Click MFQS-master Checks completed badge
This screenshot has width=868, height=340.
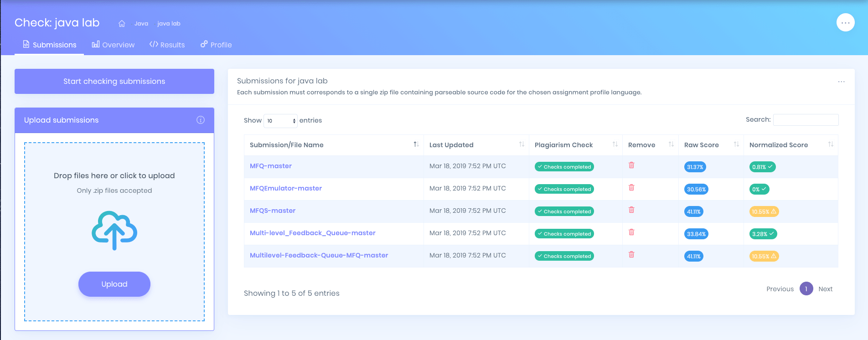[x=564, y=211]
